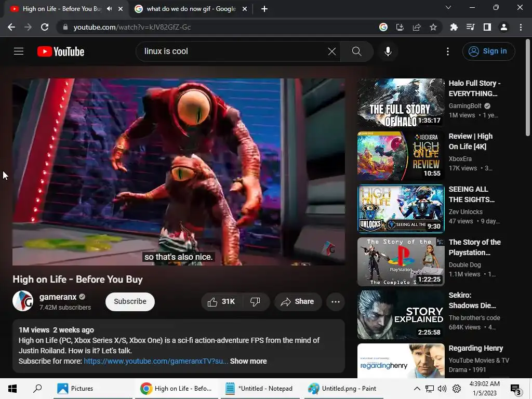Open the YouTube hamburger guide menu
The image size is (532, 399).
click(x=19, y=51)
